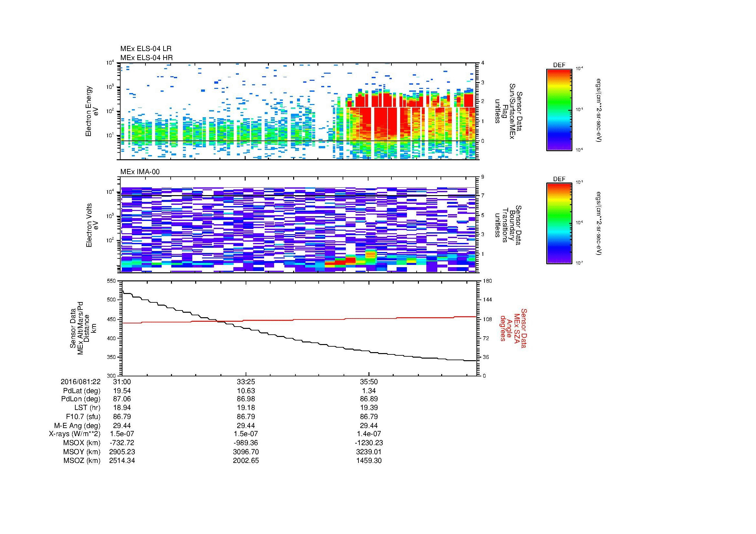The width and height of the screenshot is (756, 534).
Task: Click the 'LST (hr)' row label
Action: click(87, 408)
